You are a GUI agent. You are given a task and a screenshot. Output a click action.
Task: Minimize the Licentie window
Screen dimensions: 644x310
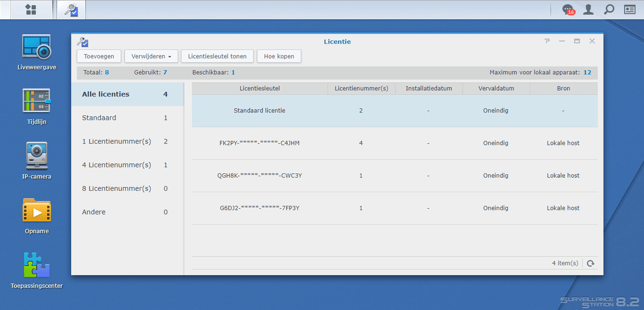click(562, 41)
